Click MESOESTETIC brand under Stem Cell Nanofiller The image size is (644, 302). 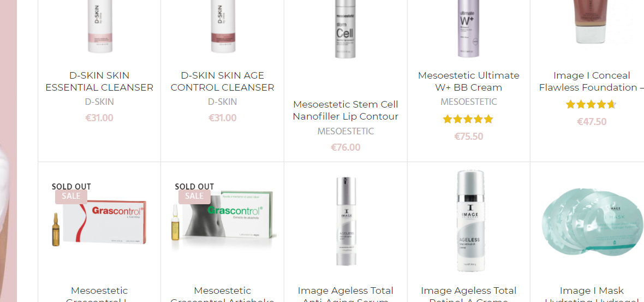[345, 131]
